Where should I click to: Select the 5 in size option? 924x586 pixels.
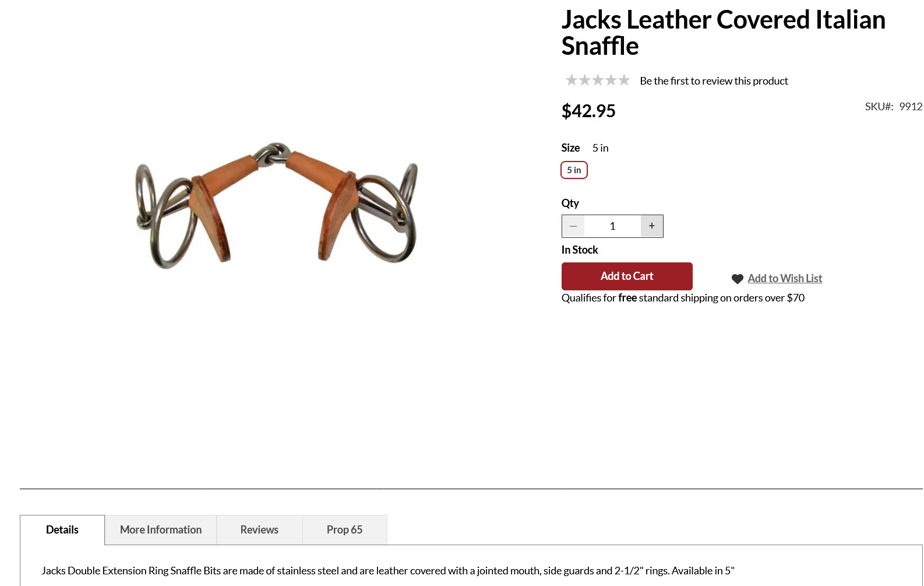[574, 170]
